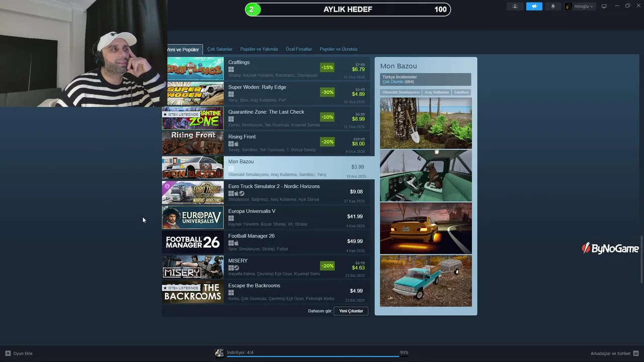
Task: Click the Yeni Çıkanlar button
Action: 351,311
